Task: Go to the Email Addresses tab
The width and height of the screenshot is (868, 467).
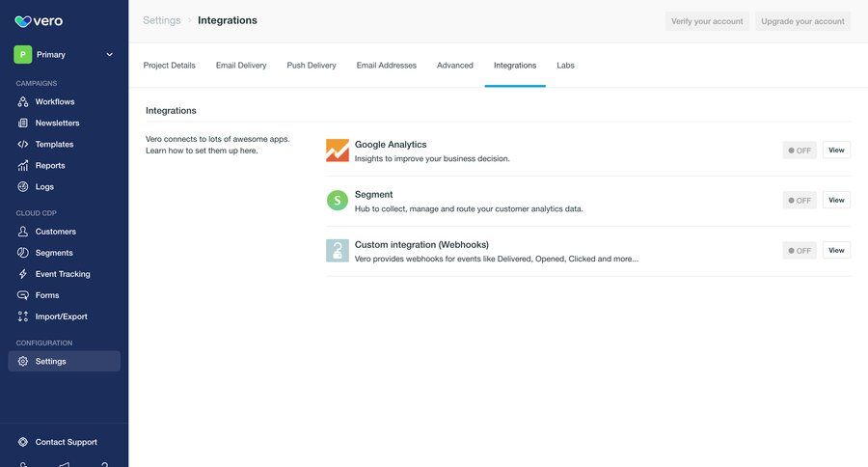Action: tap(387, 66)
